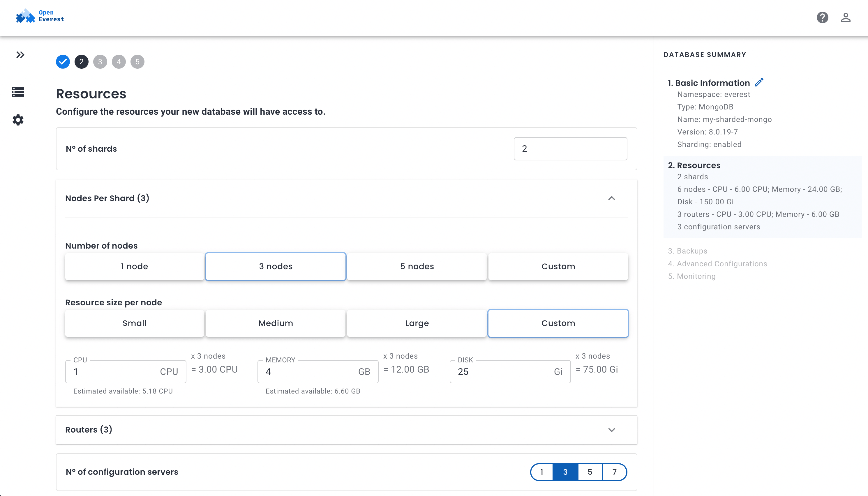Open 4. Advanced Configurations in summary

click(x=717, y=264)
